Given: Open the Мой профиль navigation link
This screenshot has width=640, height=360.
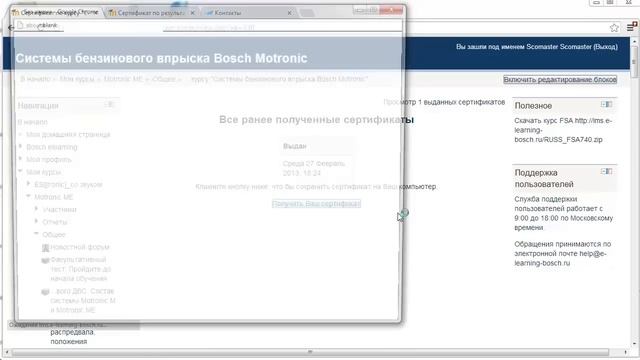Looking at the screenshot, I should coord(49,160).
